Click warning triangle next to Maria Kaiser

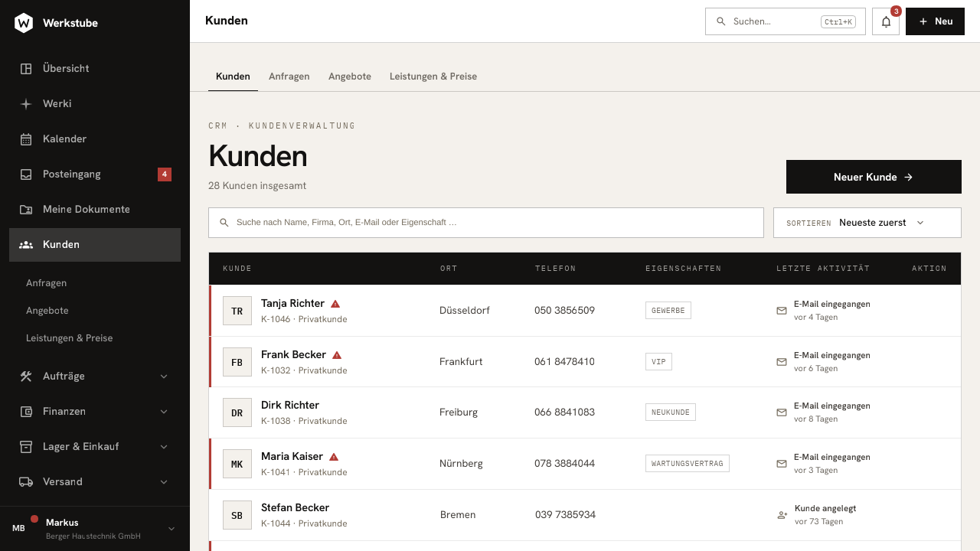pyautogui.click(x=334, y=457)
